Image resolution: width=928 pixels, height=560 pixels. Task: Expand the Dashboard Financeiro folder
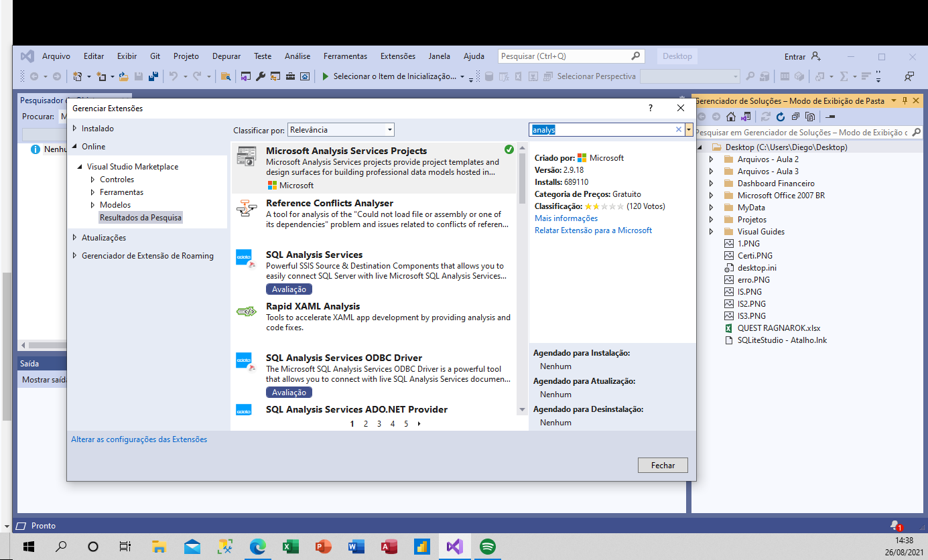712,184
